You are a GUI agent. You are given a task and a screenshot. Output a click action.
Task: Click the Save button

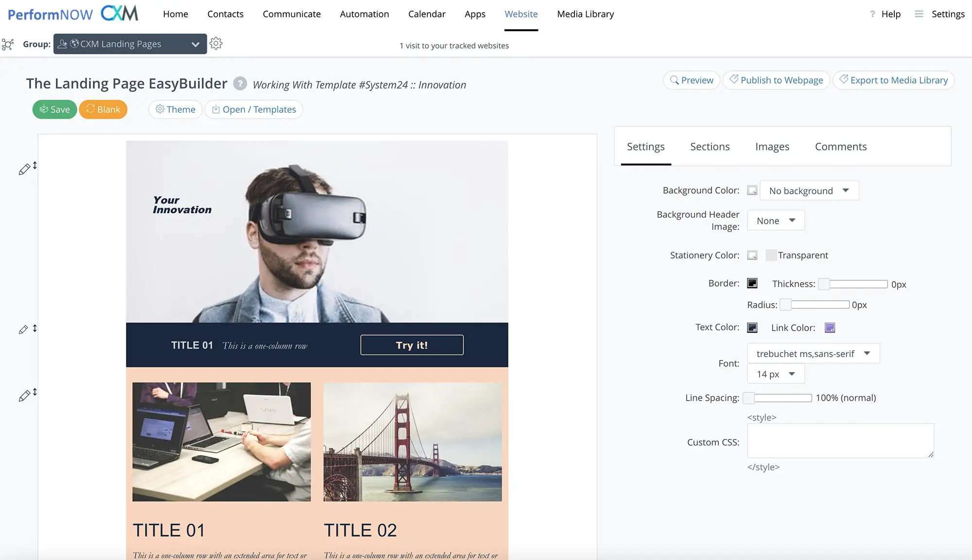[x=54, y=109]
